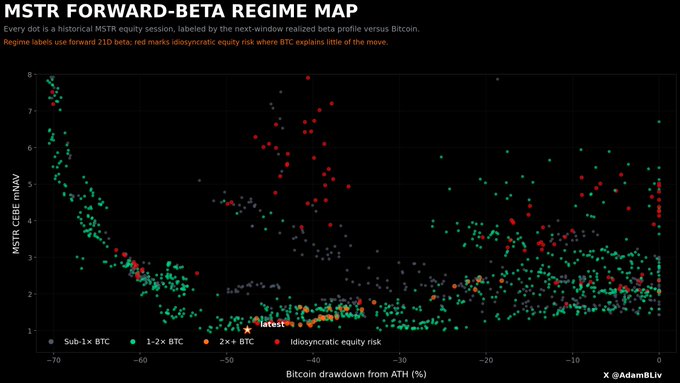Click the 'Idiosyncratic equity risk' legend label
The height and width of the screenshot is (383, 680).
click(x=336, y=342)
